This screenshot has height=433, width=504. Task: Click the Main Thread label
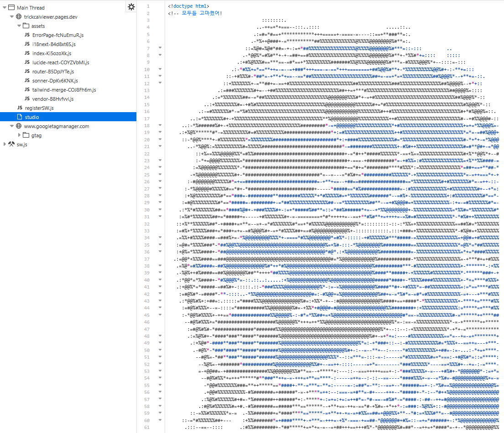click(31, 8)
